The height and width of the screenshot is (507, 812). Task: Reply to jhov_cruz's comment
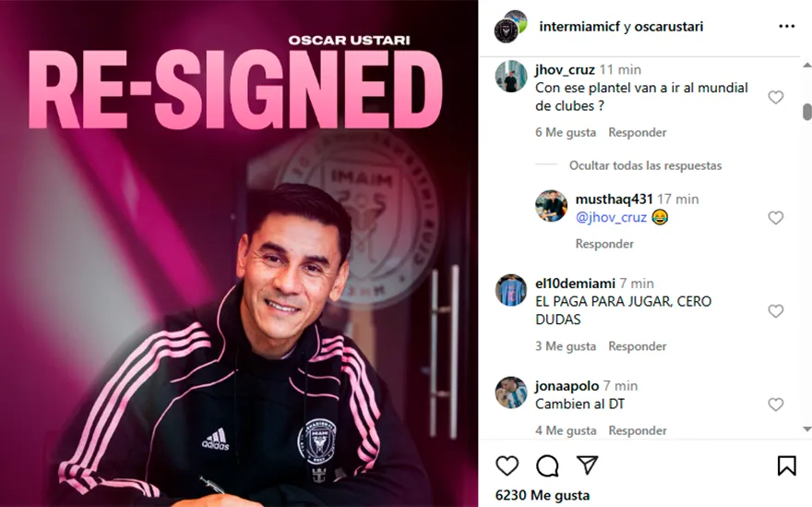coord(637,132)
